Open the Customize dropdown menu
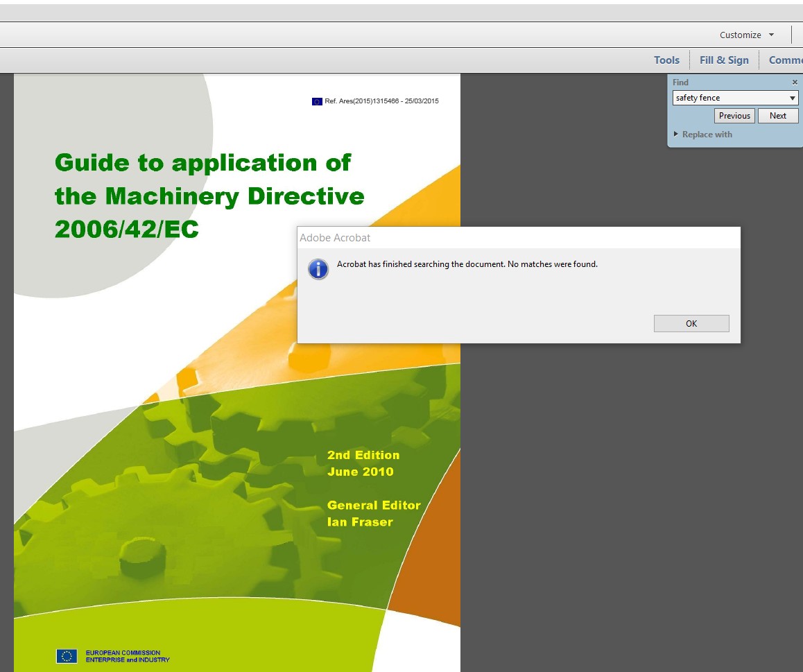 746,35
